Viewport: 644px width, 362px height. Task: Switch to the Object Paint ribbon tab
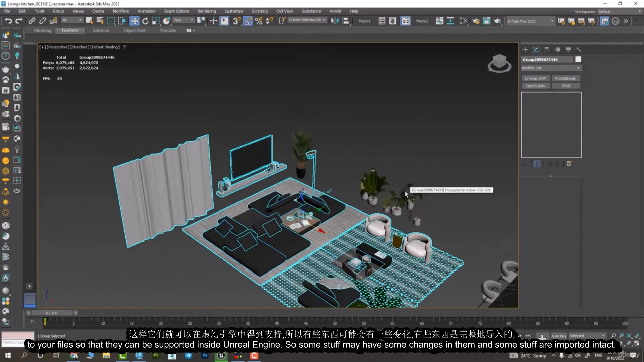[134, 31]
